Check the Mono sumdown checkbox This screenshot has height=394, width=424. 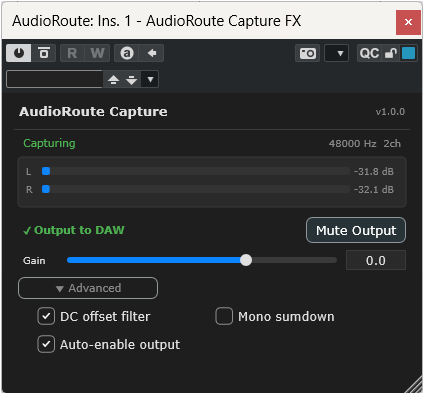[x=224, y=316]
